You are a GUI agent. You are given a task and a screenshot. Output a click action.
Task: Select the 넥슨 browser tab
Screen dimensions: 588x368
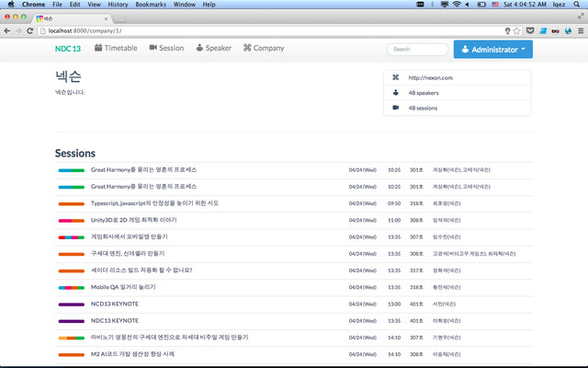point(72,18)
